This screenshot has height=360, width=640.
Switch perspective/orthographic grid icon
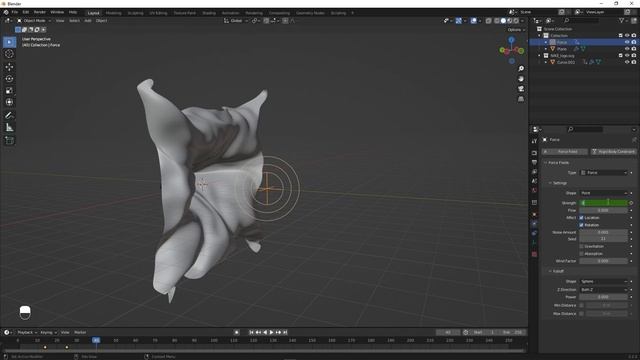521,99
